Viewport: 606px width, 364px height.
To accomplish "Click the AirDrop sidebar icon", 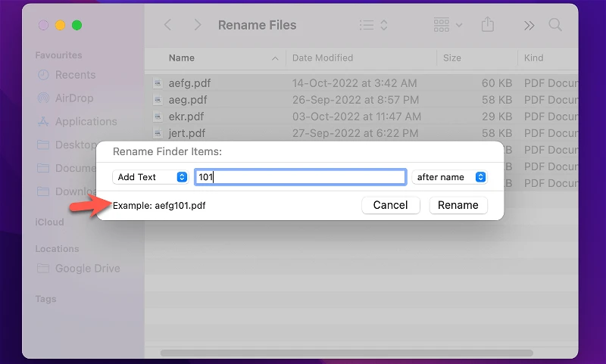I will pyautogui.click(x=43, y=98).
